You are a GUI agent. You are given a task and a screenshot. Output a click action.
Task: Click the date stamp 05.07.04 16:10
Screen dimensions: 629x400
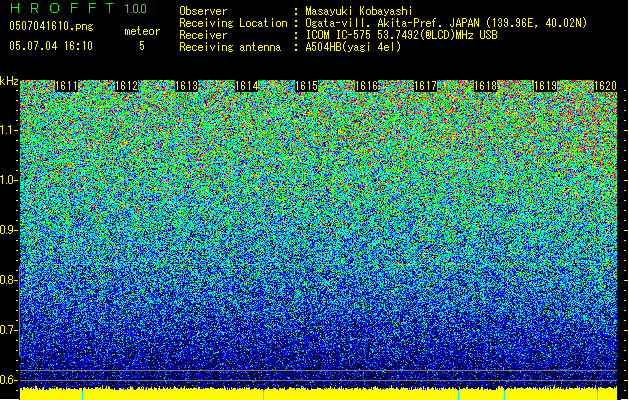point(51,46)
